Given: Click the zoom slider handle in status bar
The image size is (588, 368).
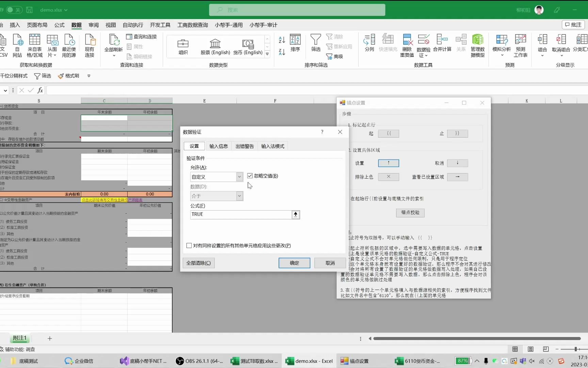Looking at the screenshot, I should pyautogui.click(x=575, y=349).
